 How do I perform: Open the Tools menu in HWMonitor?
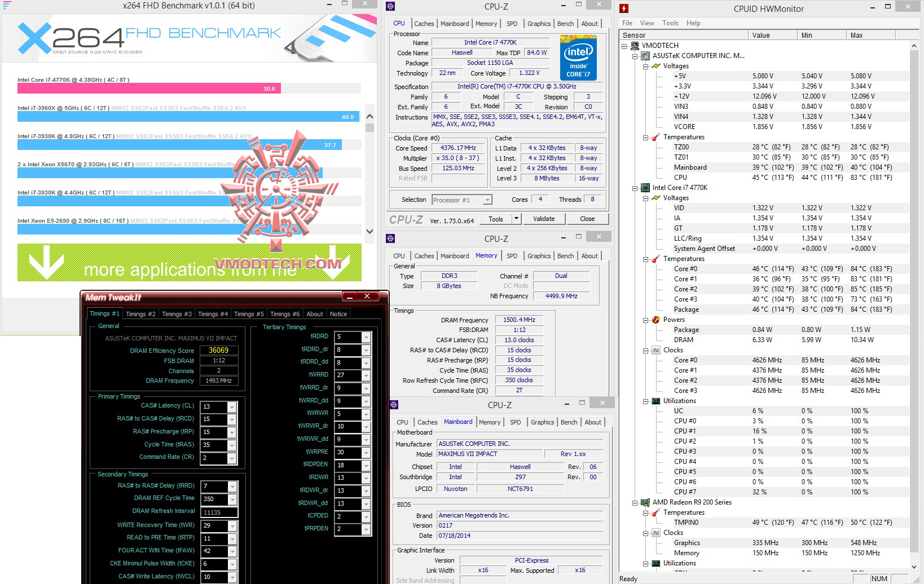tap(670, 23)
